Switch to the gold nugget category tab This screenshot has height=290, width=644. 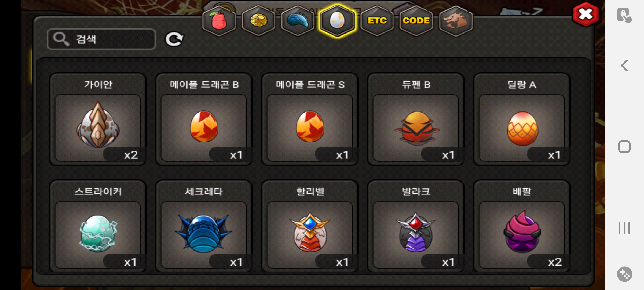click(x=258, y=21)
